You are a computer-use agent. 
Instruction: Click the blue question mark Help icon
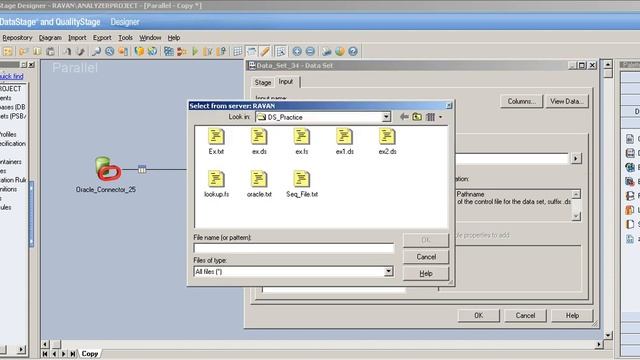pos(353,51)
